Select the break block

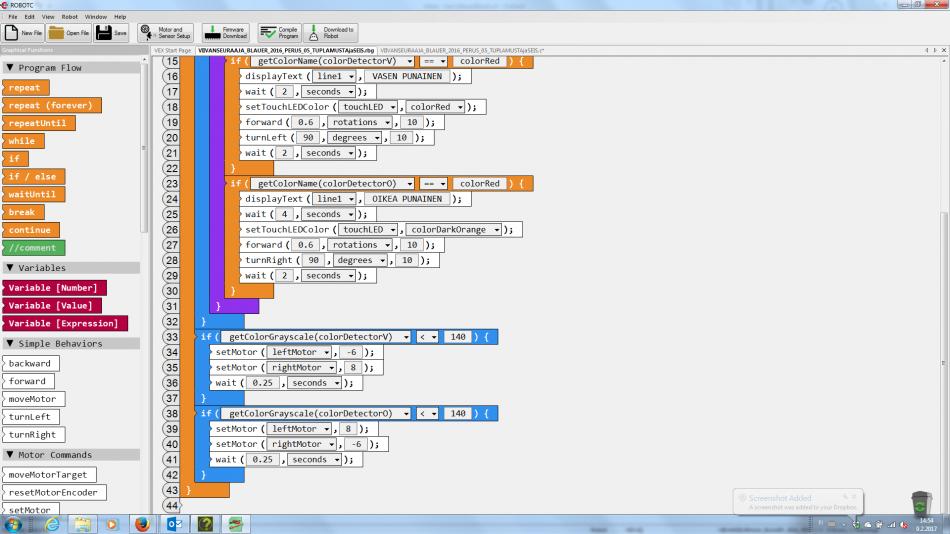coord(23,212)
